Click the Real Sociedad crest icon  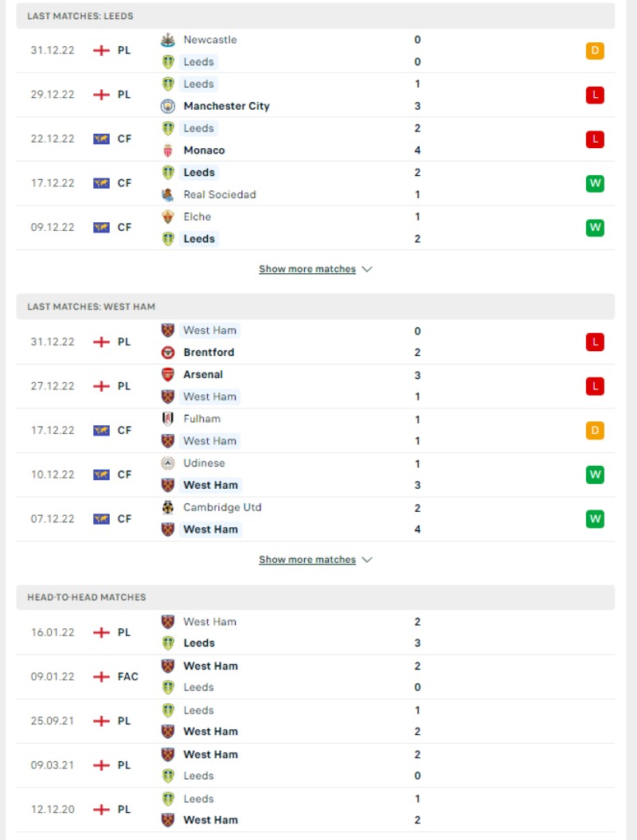(x=168, y=194)
